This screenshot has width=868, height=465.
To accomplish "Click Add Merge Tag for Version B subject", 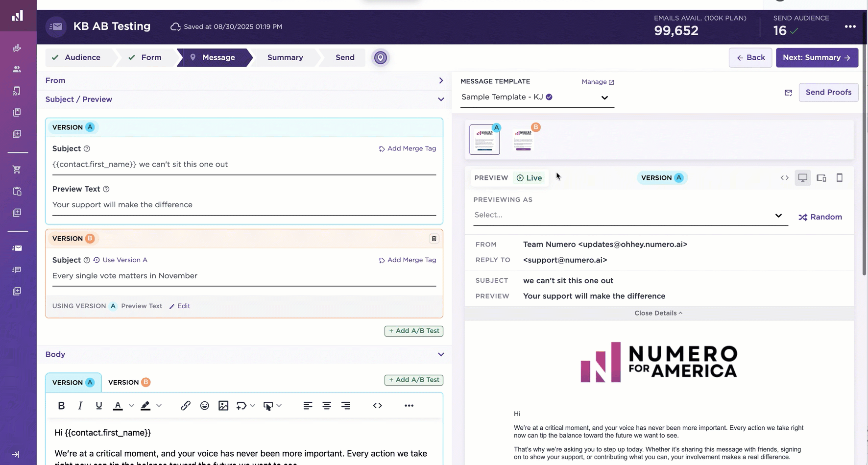I will point(408,260).
